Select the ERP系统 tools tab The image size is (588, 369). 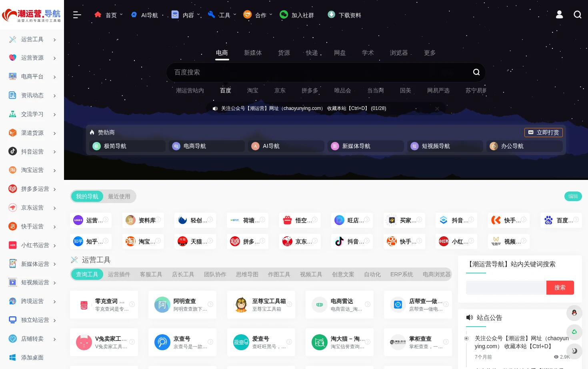[x=402, y=274]
